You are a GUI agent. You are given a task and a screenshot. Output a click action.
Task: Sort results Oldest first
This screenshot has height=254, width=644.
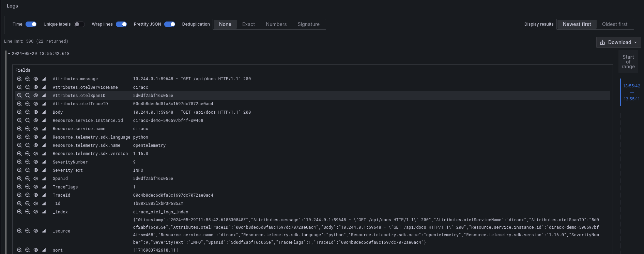(x=614, y=24)
